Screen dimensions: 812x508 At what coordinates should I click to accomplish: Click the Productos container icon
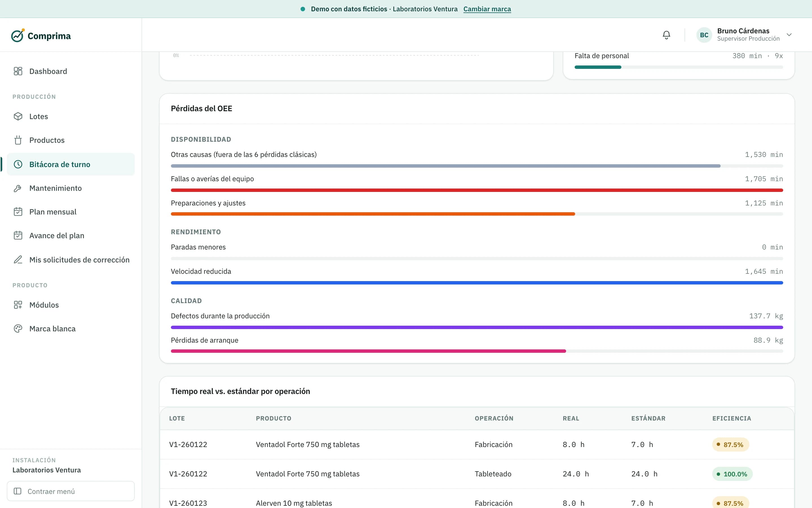(18, 140)
